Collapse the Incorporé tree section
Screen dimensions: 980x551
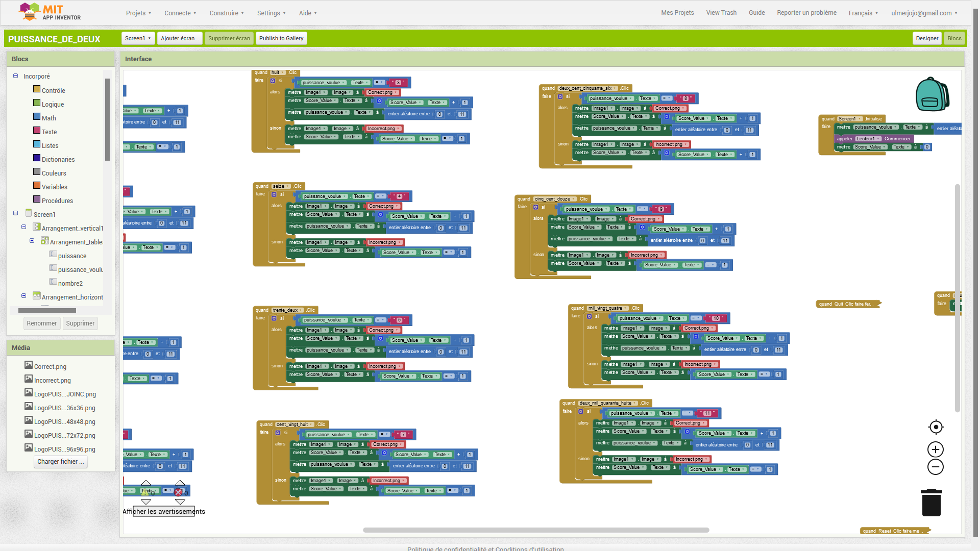pos(15,76)
